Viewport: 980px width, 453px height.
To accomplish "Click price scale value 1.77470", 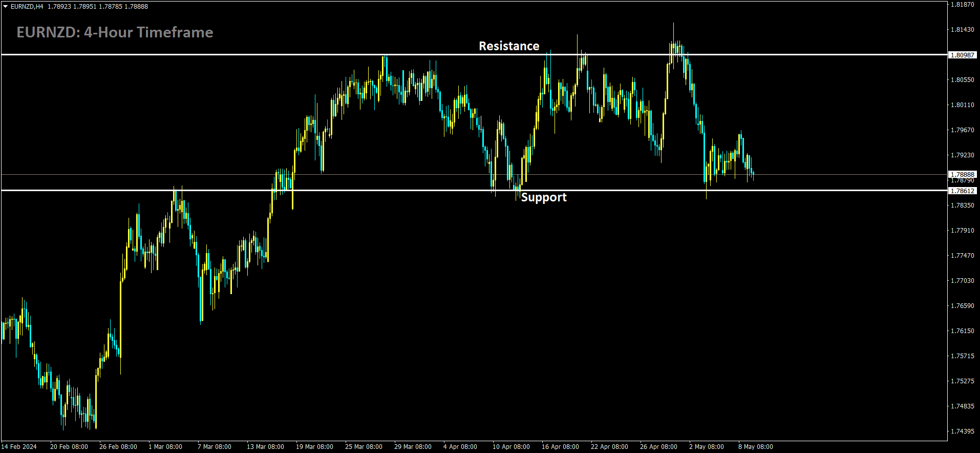I will click(x=963, y=255).
